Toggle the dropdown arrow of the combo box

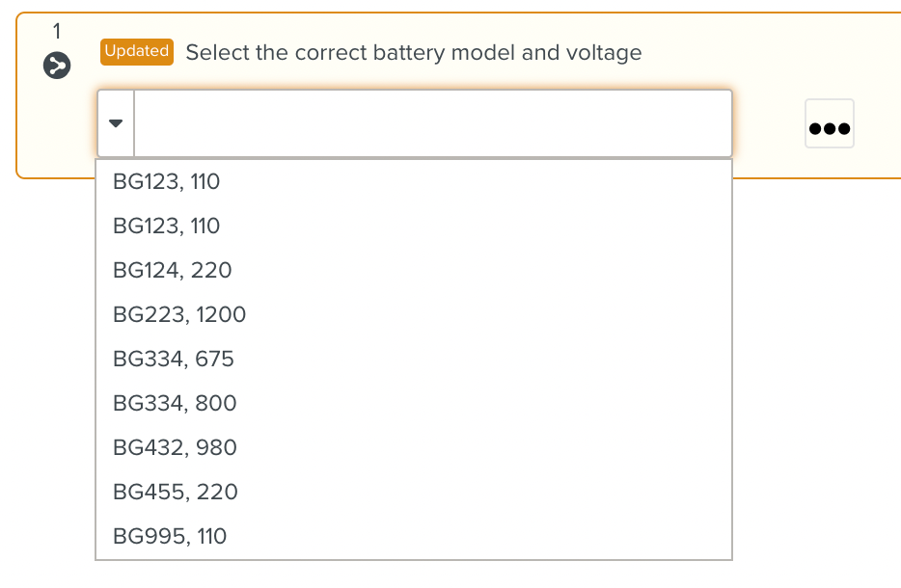pos(116,123)
